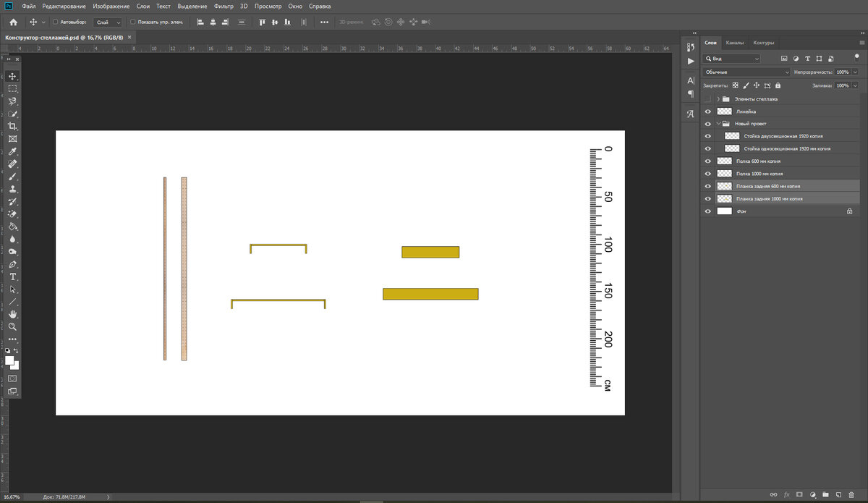Screen dimensions: 868x503
Task: Toggle the layer filter switch
Action: point(856,56)
